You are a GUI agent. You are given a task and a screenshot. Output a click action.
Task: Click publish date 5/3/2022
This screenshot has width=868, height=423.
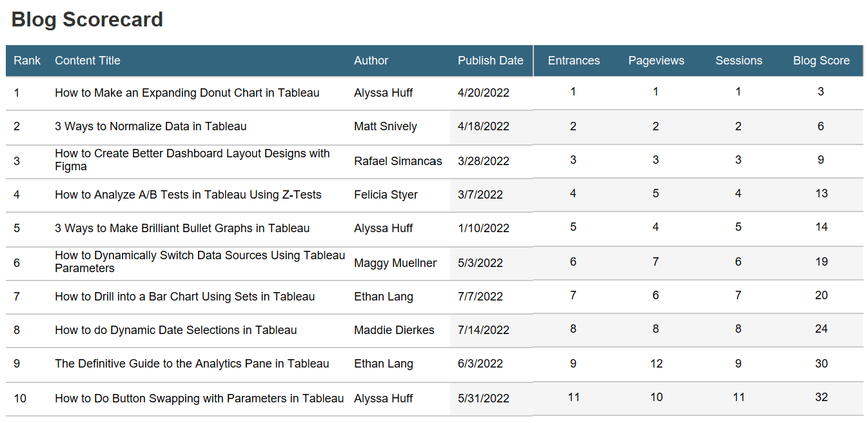(480, 263)
